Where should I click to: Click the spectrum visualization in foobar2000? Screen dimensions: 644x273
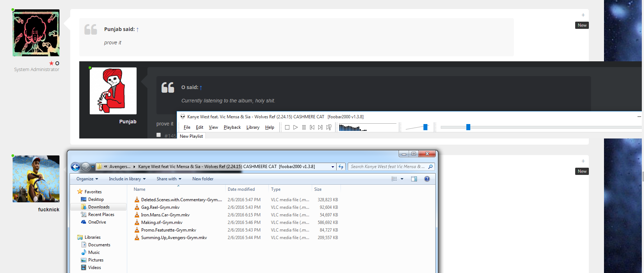[x=367, y=127]
